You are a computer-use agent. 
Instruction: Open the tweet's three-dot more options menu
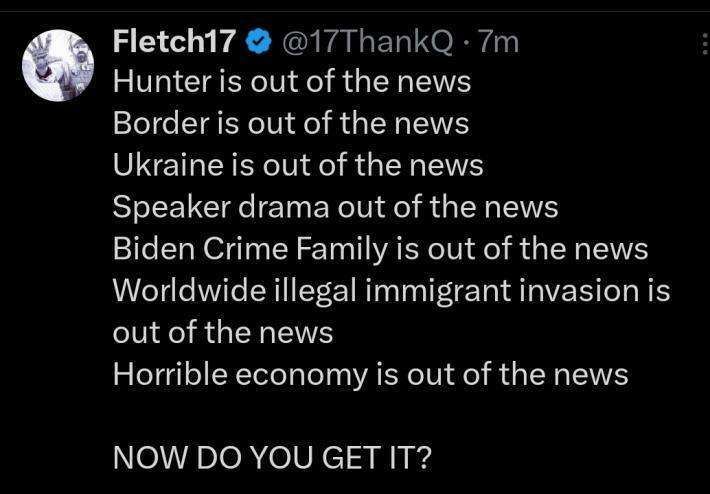pyautogui.click(x=703, y=42)
